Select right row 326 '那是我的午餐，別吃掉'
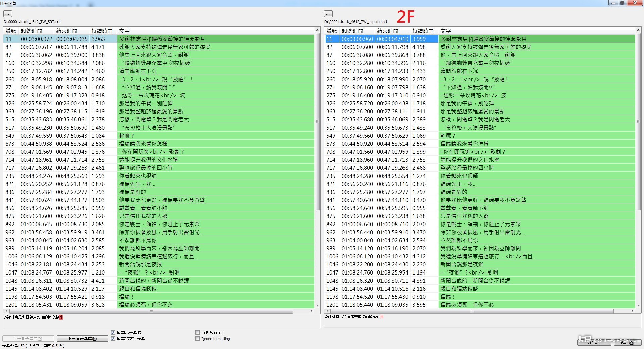The image size is (644, 349). pos(480,103)
